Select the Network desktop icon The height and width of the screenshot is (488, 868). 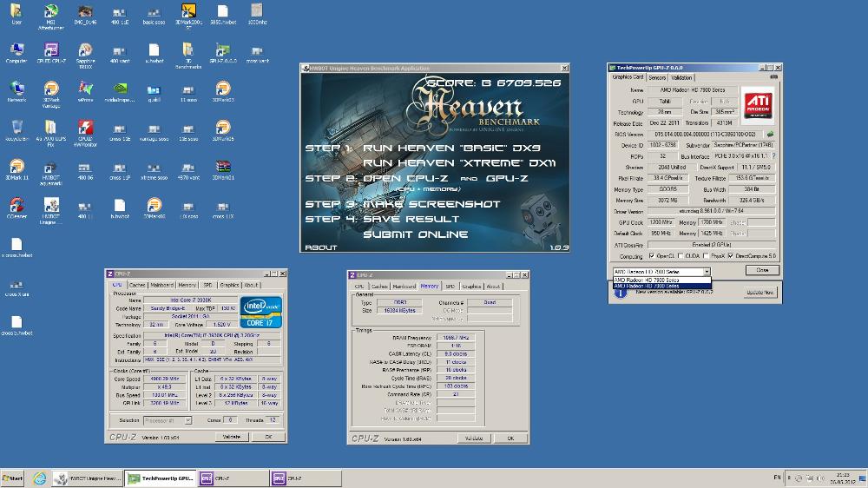(16, 92)
